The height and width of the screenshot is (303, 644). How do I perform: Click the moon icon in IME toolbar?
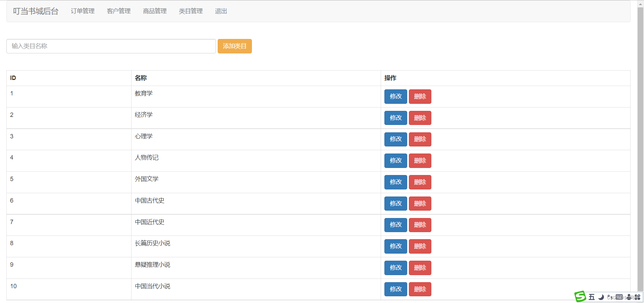pos(601,297)
